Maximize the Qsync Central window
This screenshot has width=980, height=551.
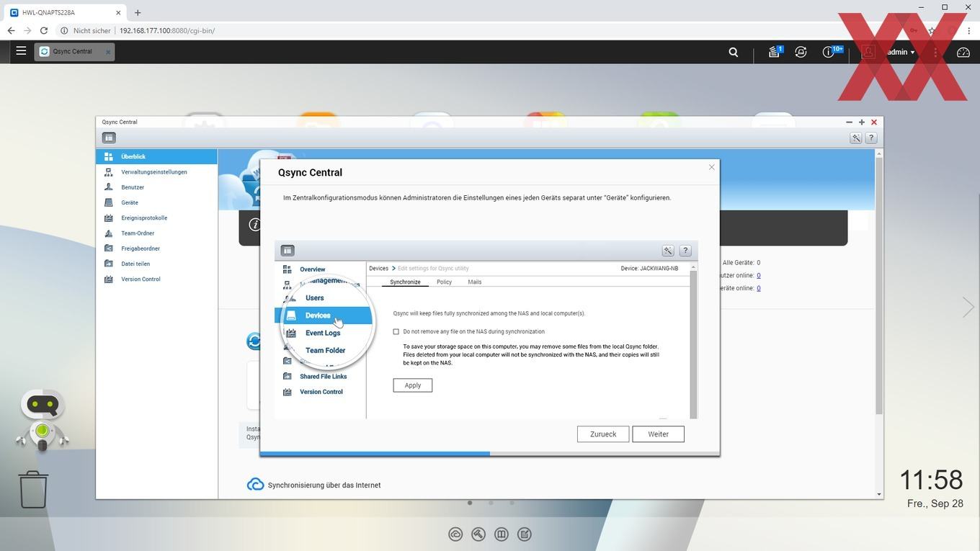coord(862,122)
